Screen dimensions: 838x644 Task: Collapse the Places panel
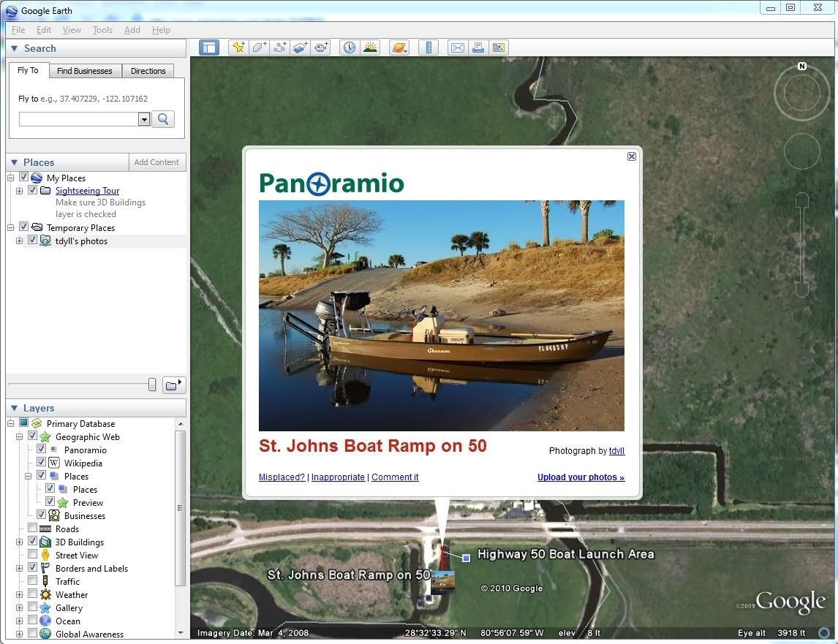[15, 162]
